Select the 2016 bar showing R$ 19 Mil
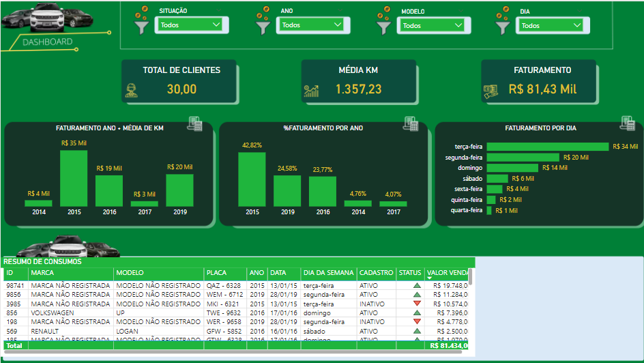The width and height of the screenshot is (644, 363). pyautogui.click(x=109, y=191)
